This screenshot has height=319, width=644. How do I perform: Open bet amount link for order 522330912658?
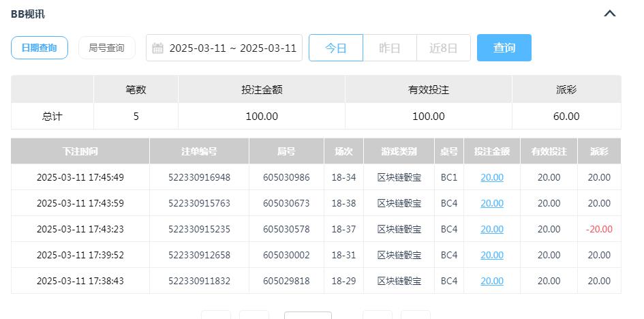click(x=491, y=255)
